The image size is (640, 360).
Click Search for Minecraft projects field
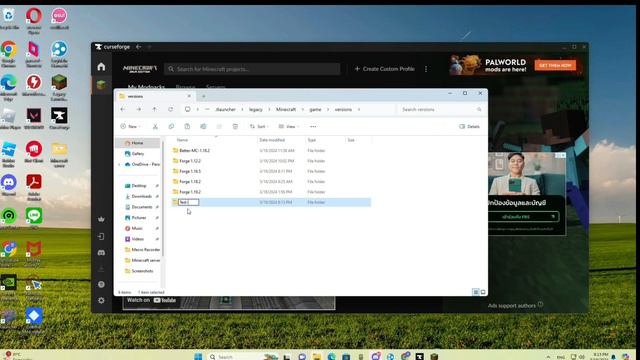coord(252,69)
